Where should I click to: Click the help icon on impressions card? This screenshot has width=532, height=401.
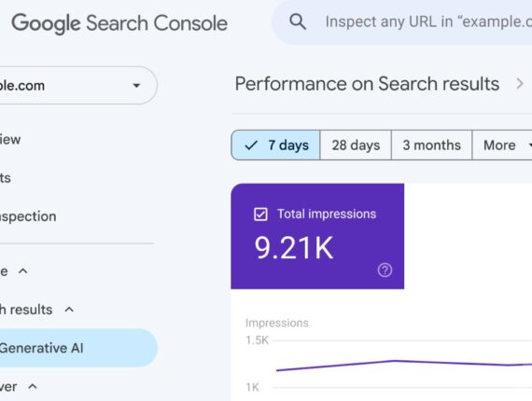(385, 270)
